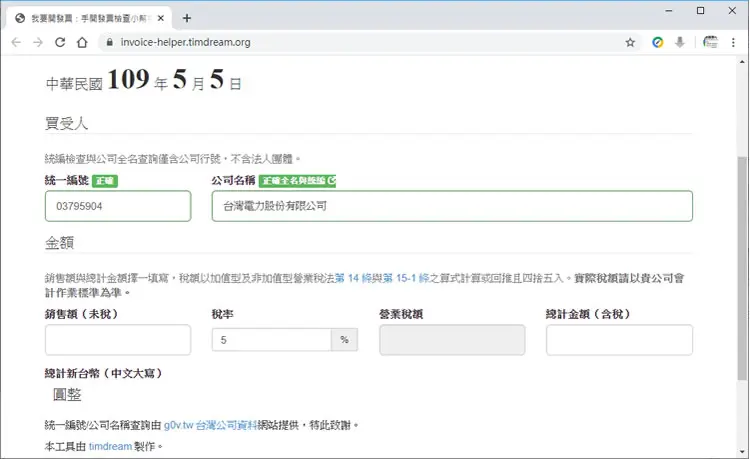
Task: Click the green company name verified badge
Action: 298,181
